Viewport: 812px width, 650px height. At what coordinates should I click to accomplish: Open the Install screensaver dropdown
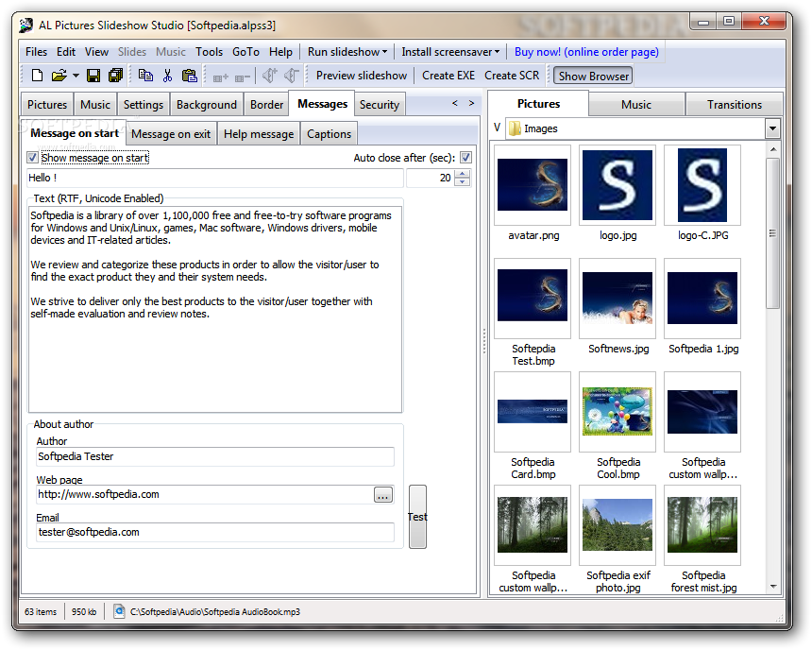click(450, 52)
